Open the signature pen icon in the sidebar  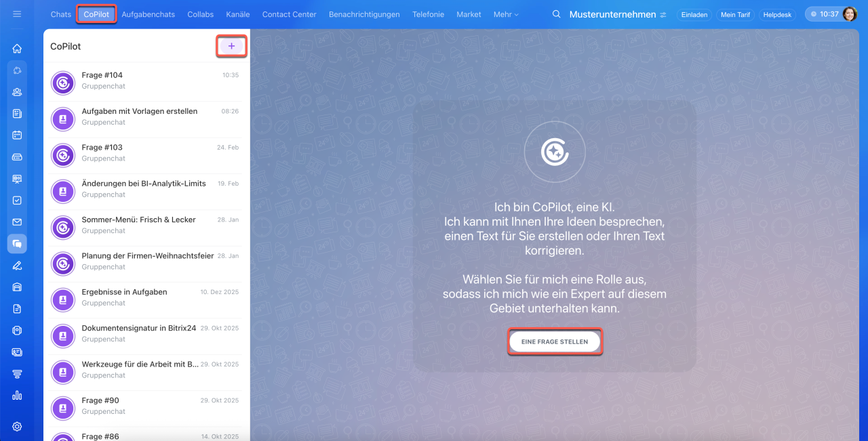[17, 266]
